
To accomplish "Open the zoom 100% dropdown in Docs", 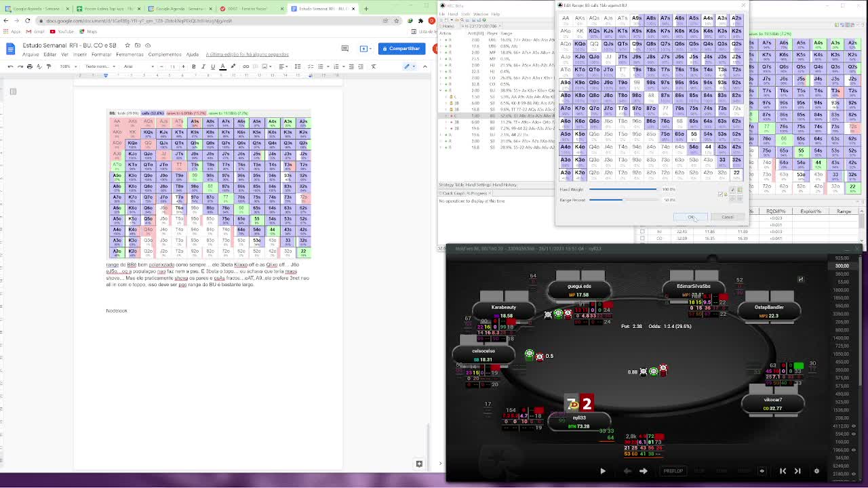I will (70, 66).
